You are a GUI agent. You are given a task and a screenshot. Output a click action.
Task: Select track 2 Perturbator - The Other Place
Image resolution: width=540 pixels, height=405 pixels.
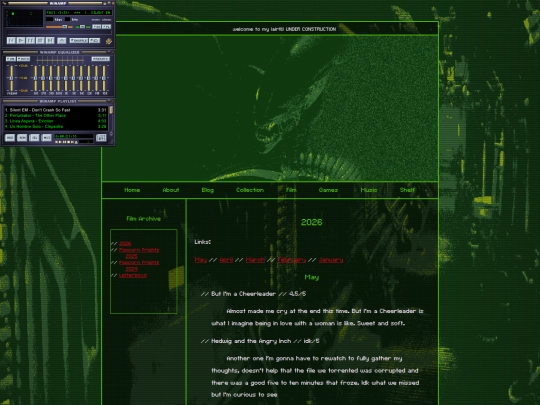coord(55,115)
